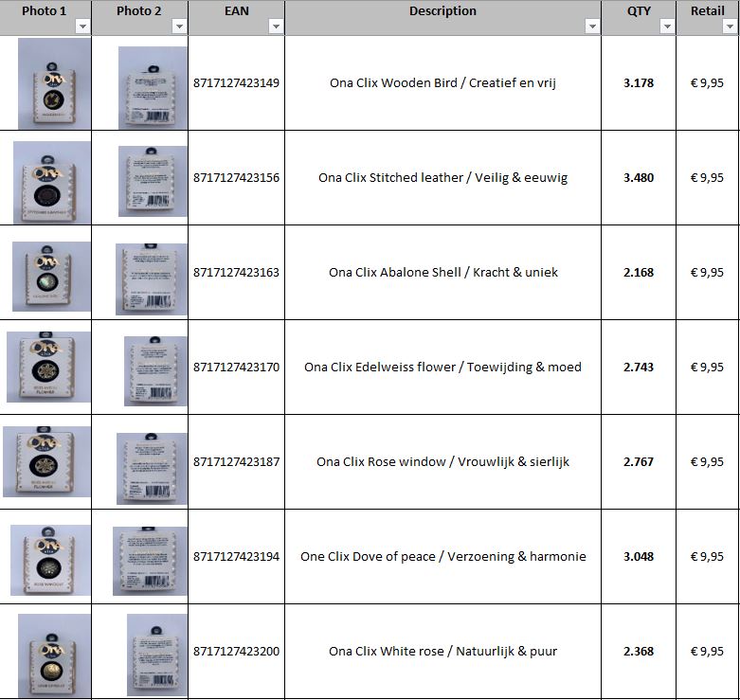Select the Abalone Shell back photo thumbnail
This screenshot has height=700, width=740.
152,279
